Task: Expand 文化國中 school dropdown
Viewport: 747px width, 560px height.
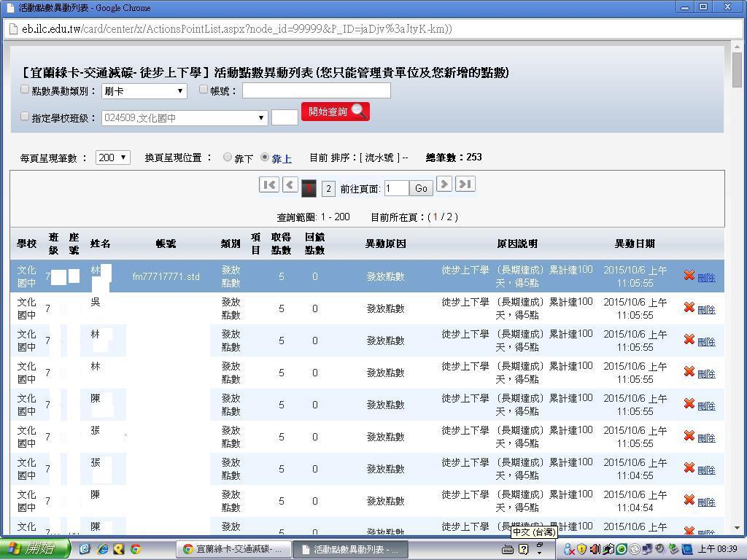Action: pyautogui.click(x=185, y=117)
